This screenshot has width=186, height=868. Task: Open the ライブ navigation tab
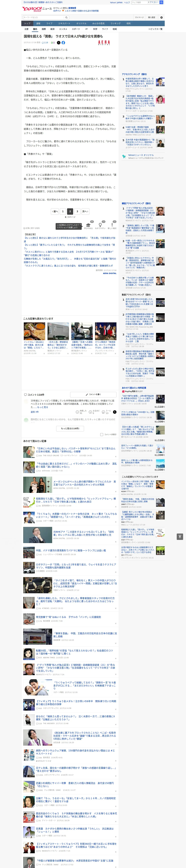(x=49, y=24)
